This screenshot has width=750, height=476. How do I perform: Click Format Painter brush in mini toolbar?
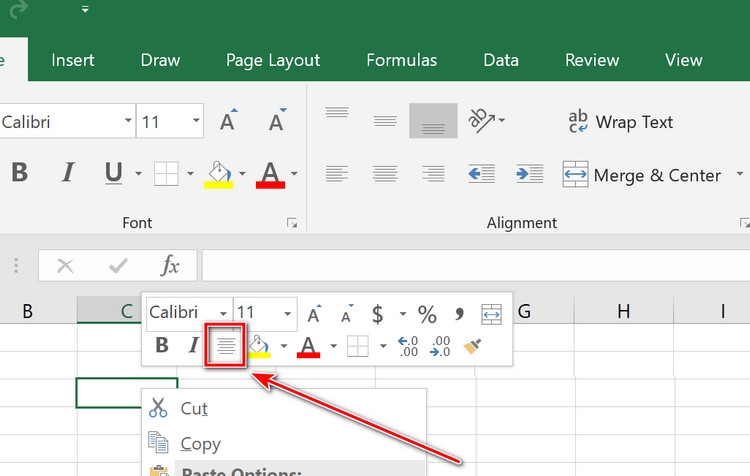(x=473, y=345)
